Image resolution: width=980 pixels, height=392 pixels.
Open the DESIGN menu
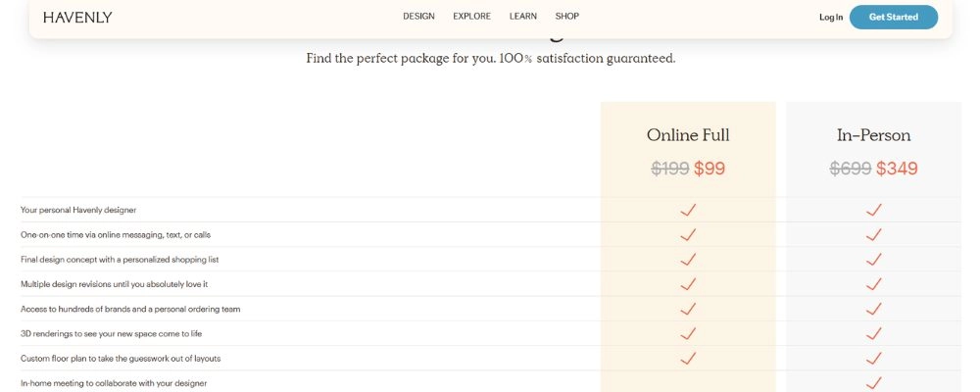tap(418, 17)
